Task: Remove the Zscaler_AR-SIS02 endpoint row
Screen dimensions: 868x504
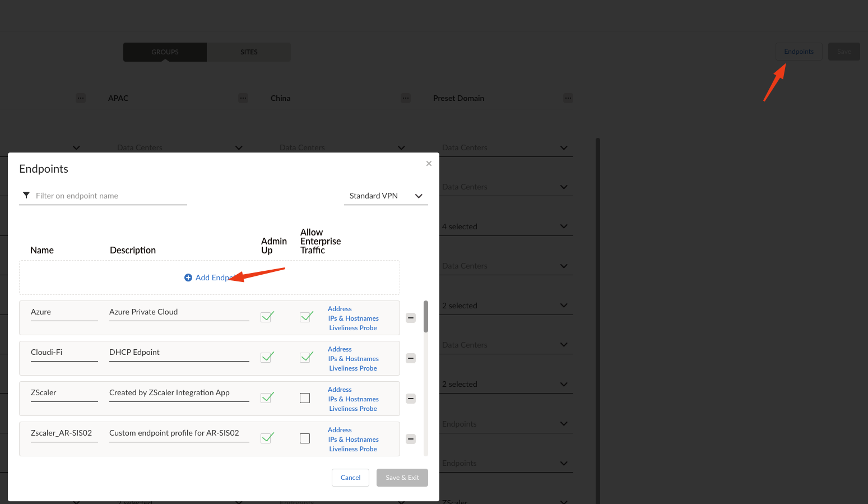Action: (411, 439)
